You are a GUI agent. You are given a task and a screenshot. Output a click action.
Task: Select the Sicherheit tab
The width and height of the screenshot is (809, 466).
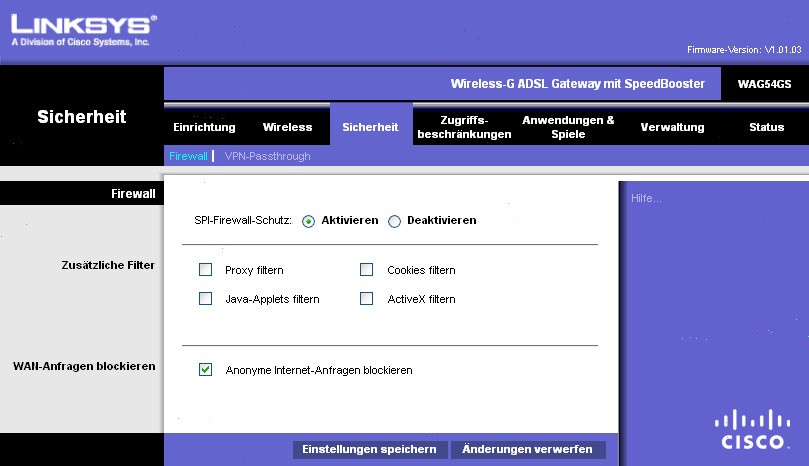pos(370,127)
